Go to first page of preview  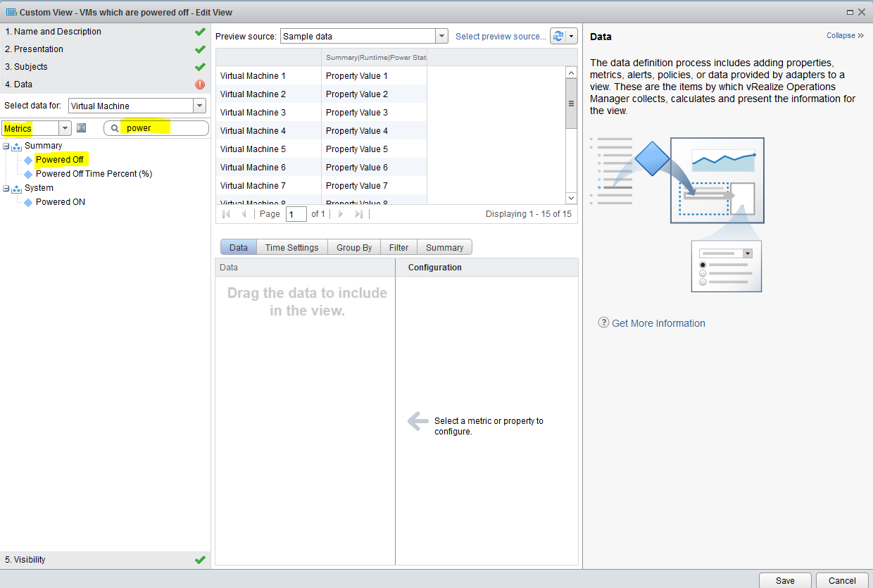tap(226, 214)
